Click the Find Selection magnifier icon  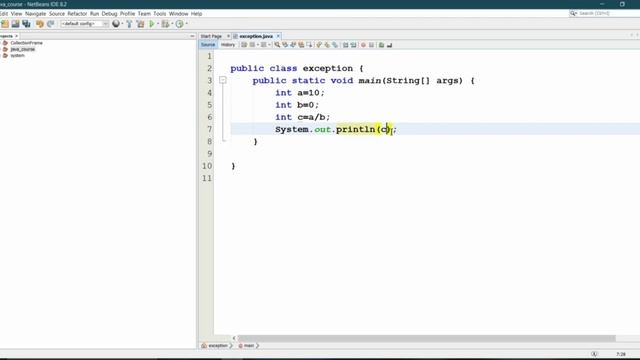point(277,45)
